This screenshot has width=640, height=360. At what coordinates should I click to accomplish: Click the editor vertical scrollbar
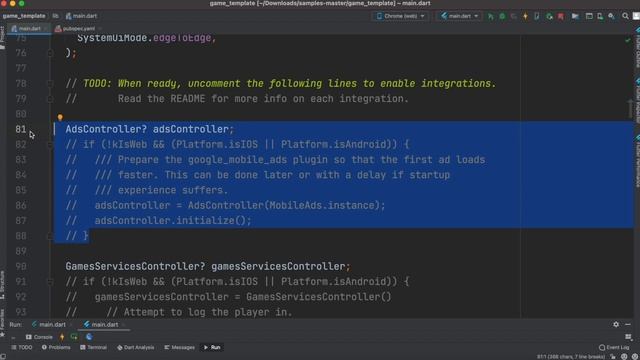point(631,108)
